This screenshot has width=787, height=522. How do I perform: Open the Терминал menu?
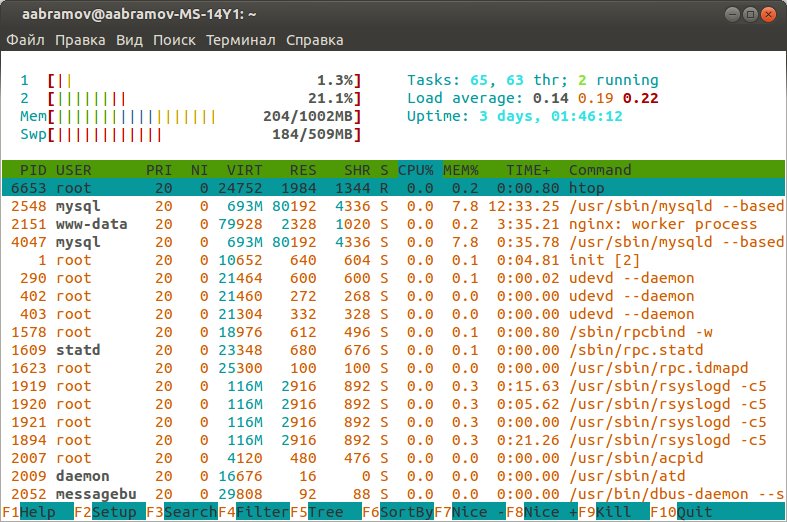[x=240, y=40]
